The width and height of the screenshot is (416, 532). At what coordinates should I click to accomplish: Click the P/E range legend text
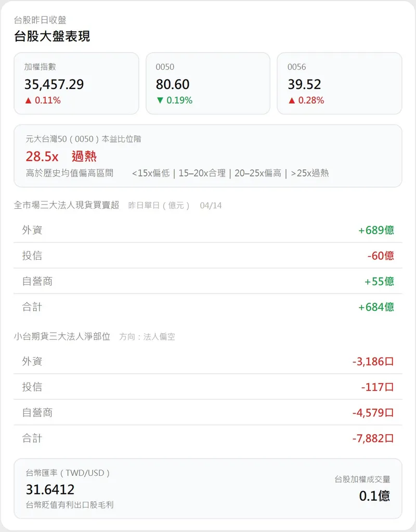pyautogui.click(x=230, y=173)
